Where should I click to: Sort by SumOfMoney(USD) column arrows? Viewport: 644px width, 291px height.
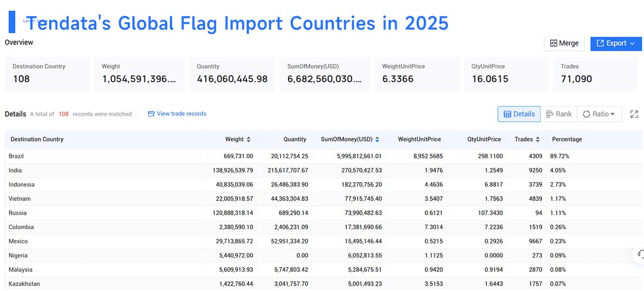[377, 139]
